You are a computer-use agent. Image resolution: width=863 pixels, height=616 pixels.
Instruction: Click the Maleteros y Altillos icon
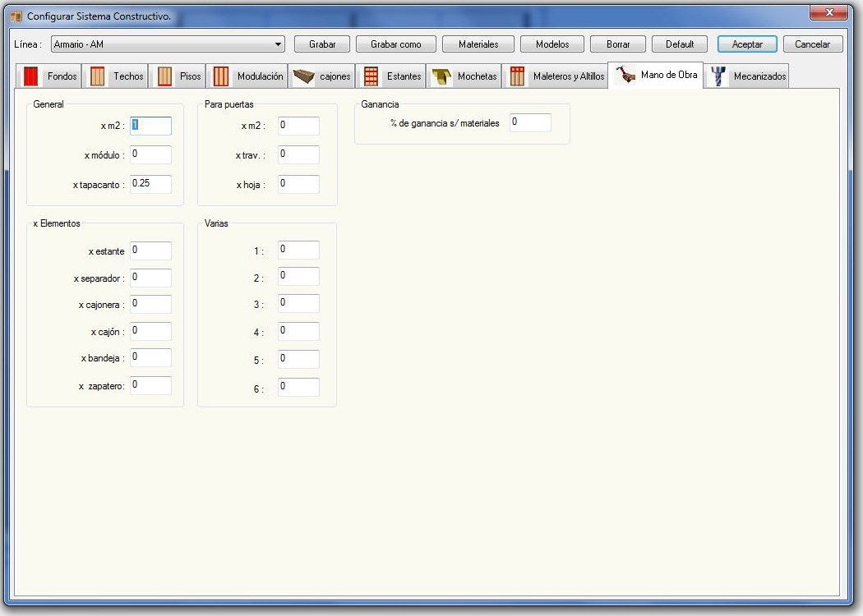(517, 76)
